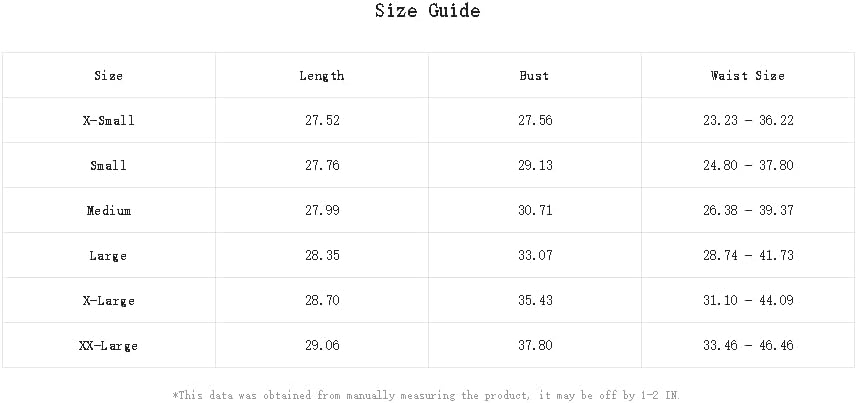
Task: Click the X-Small size row label
Action: click(108, 121)
